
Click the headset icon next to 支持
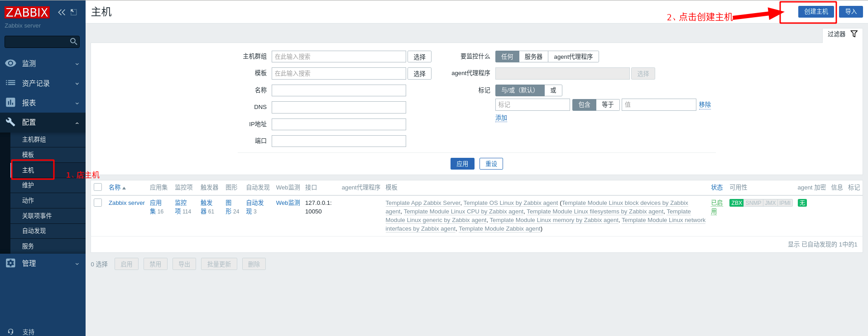point(10,331)
